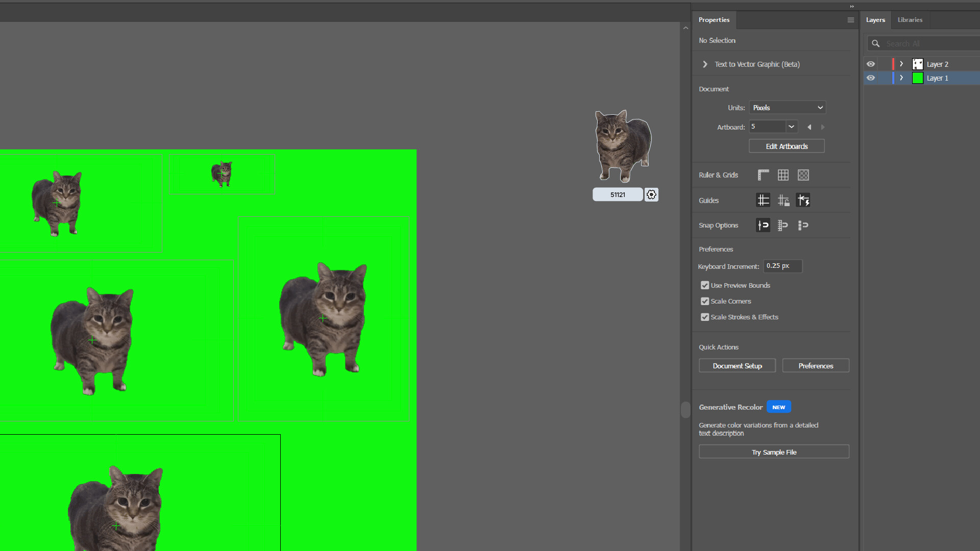Expand Layer 1 contents chevron
Image resolution: width=980 pixels, height=551 pixels.
coord(901,78)
